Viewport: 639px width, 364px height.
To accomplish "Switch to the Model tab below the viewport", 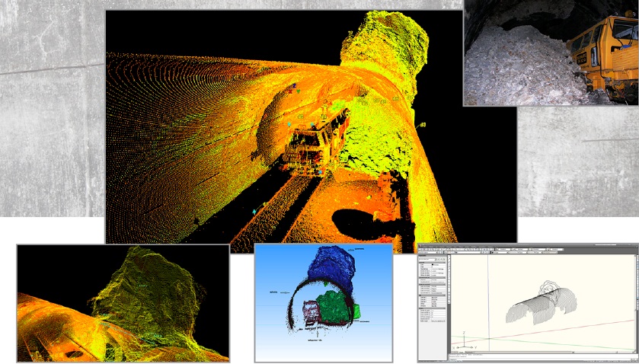I will tap(463, 353).
